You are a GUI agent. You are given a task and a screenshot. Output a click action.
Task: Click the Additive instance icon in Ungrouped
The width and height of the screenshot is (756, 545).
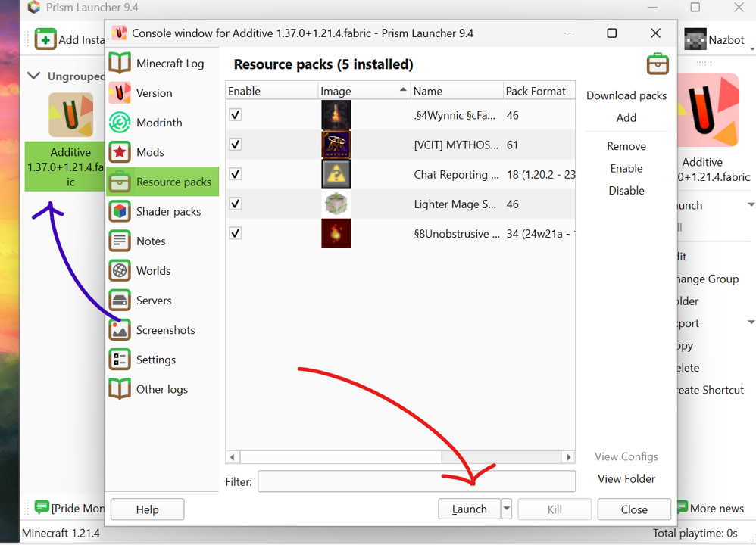tap(70, 116)
